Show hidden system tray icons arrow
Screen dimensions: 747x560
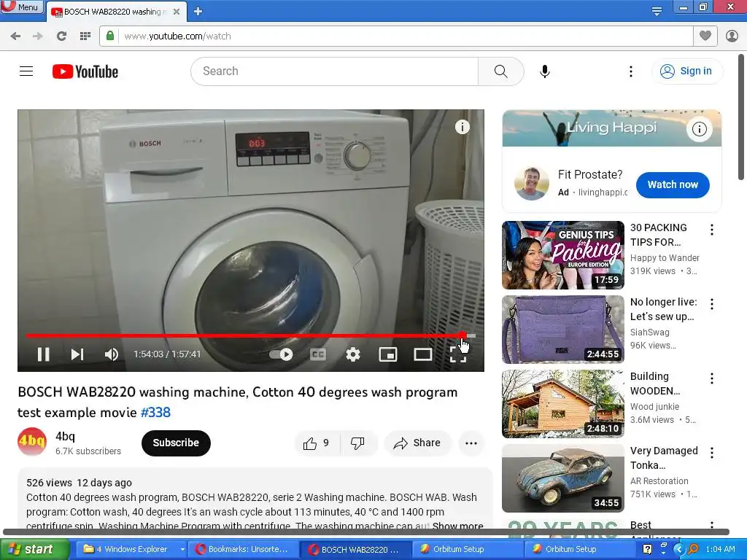pyautogui.click(x=678, y=550)
